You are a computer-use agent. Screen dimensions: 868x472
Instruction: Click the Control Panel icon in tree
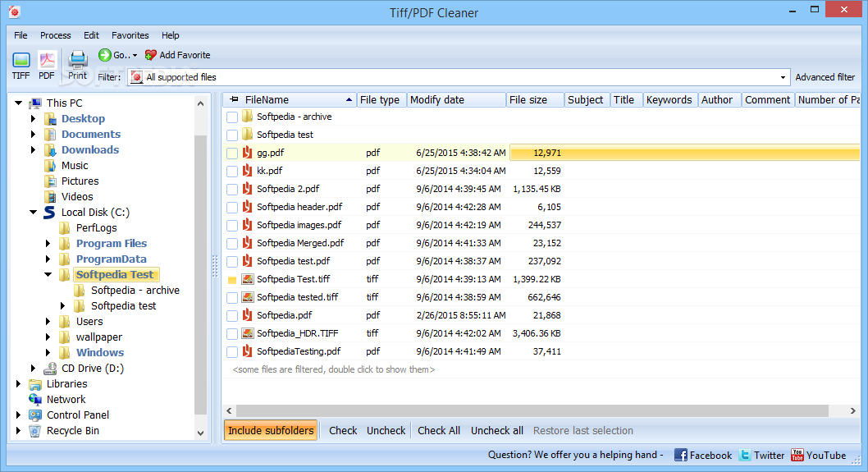[35, 415]
